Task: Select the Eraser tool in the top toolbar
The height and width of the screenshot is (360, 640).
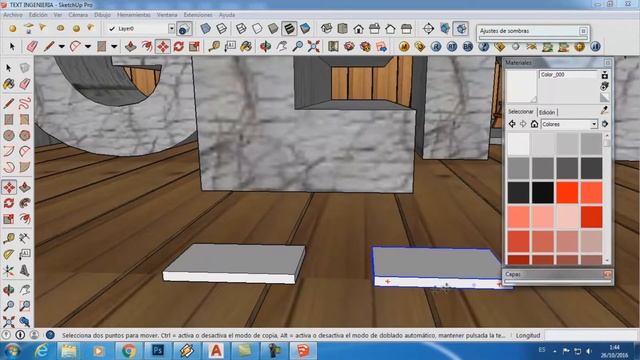Action: coord(32,47)
